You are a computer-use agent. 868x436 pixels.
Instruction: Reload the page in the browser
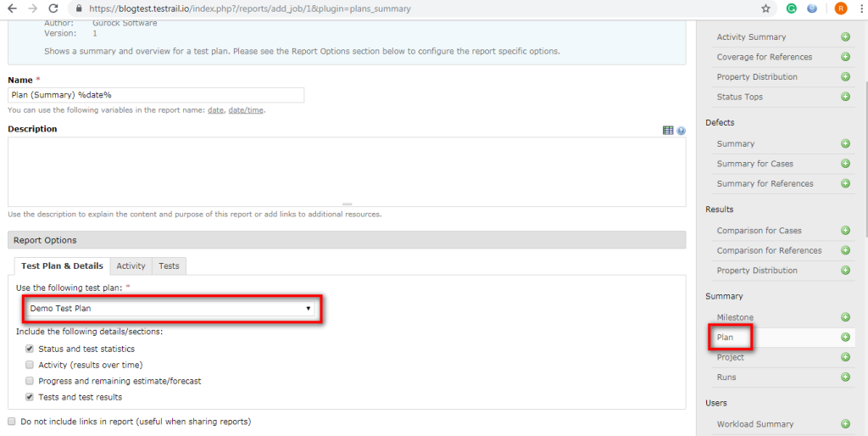pyautogui.click(x=53, y=8)
